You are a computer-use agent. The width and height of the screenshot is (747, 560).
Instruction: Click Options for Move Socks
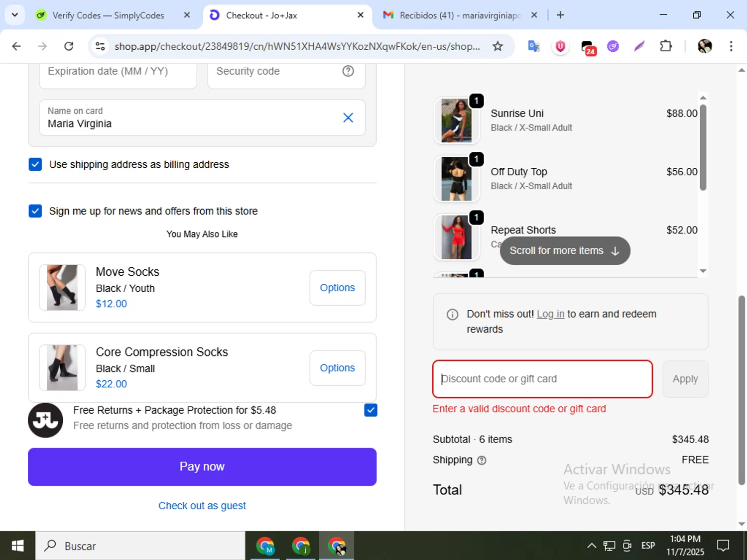click(x=338, y=288)
